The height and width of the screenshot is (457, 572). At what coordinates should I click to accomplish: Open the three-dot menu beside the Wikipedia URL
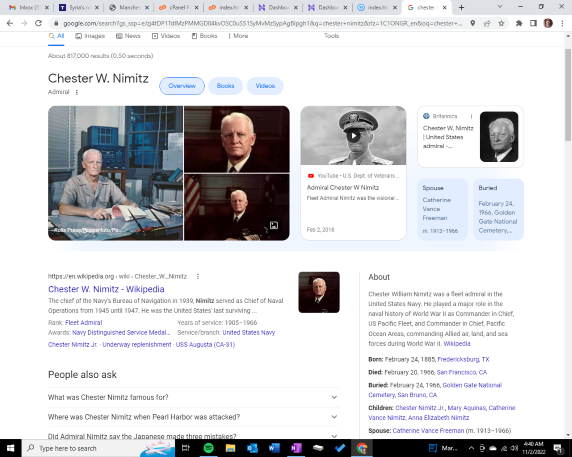pos(198,276)
